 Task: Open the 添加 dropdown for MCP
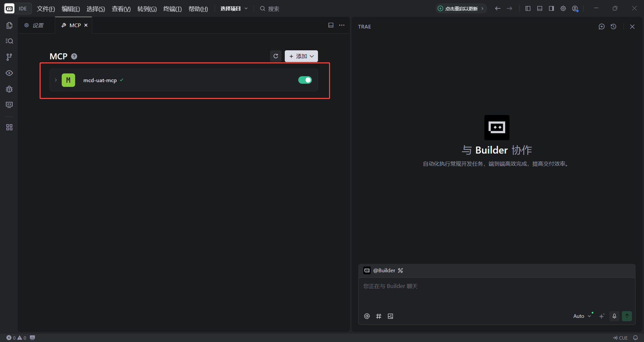click(x=301, y=56)
